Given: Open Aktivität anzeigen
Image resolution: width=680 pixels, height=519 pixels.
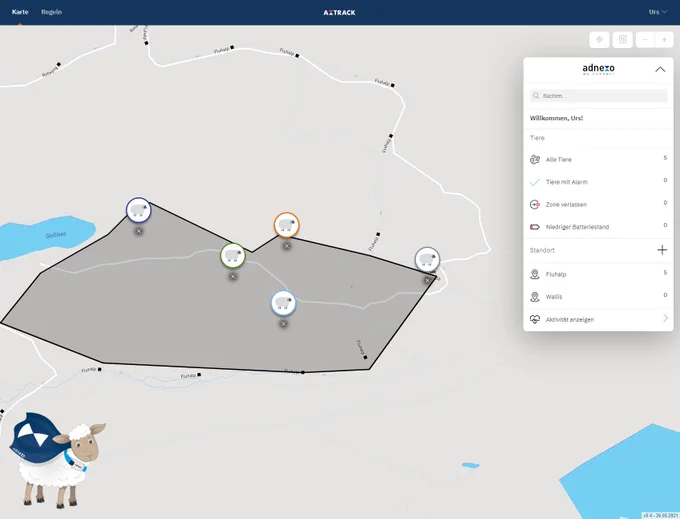Looking at the screenshot, I should click(x=598, y=320).
